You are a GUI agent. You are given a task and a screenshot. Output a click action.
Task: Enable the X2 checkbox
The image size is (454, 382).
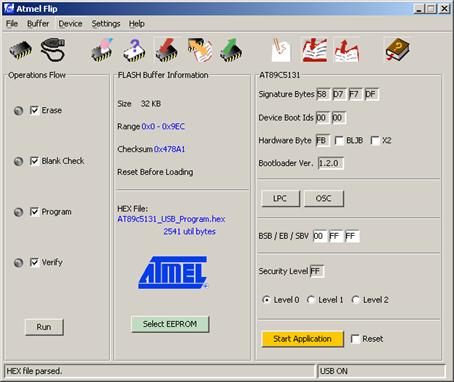pos(375,141)
